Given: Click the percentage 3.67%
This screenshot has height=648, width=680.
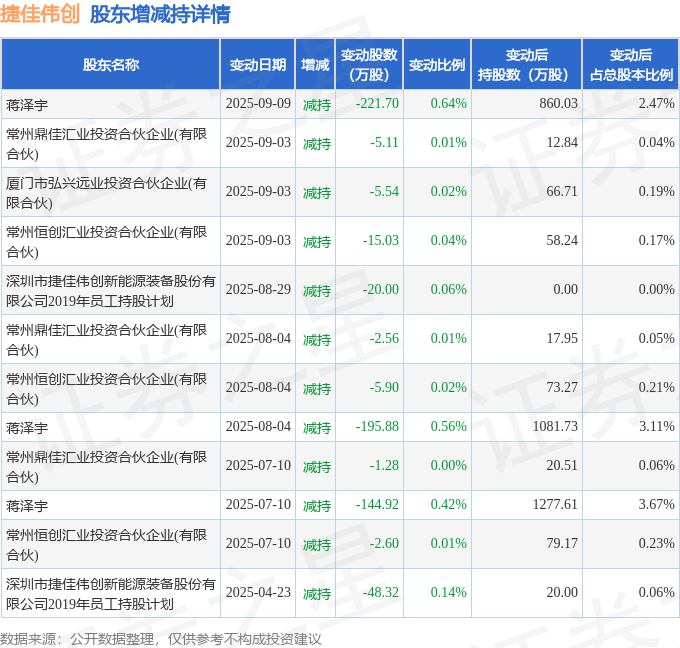Looking at the screenshot, I should (657, 504).
